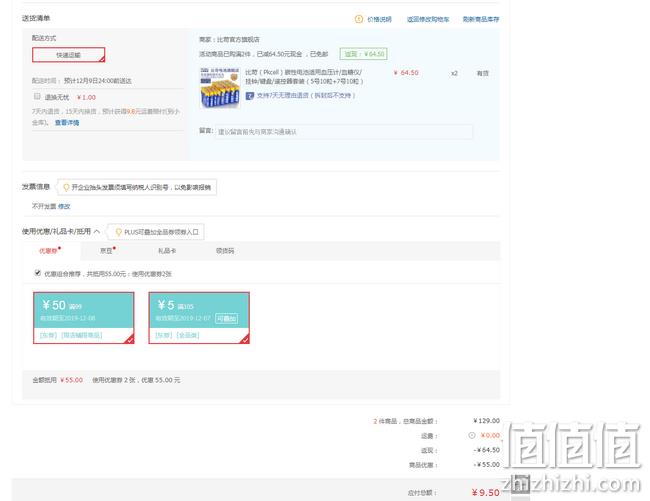Click the info icon next to 运费 amount

472,435
